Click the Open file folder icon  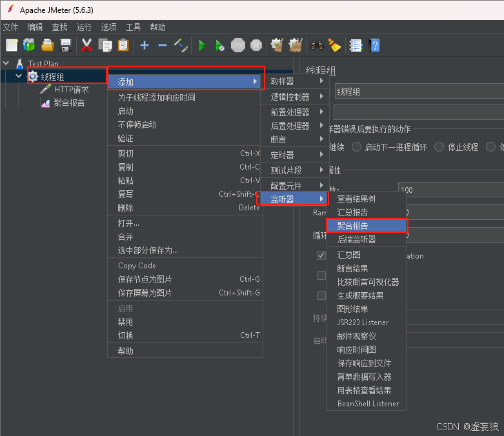pos(48,45)
